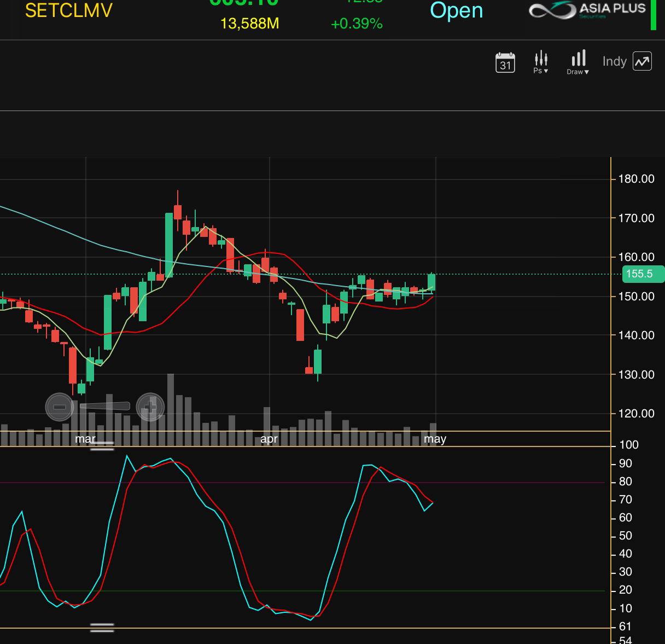This screenshot has width=665, height=644.
Task: Click the mar month label
Action: pyautogui.click(x=85, y=439)
